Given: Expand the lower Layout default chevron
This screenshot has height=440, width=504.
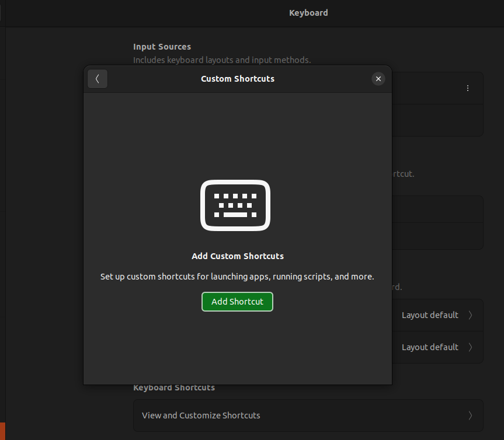Looking at the screenshot, I should click(x=471, y=347).
